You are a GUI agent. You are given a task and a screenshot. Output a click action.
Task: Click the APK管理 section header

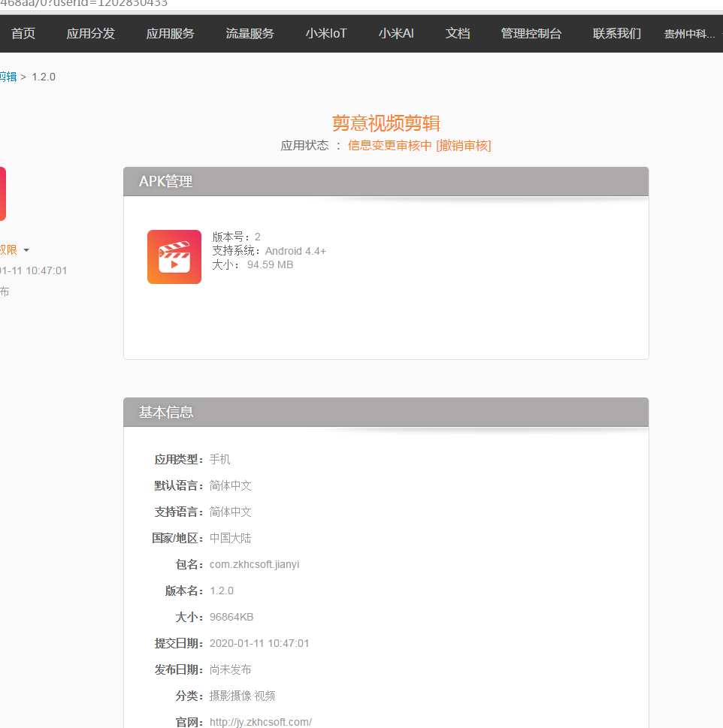tap(386, 182)
